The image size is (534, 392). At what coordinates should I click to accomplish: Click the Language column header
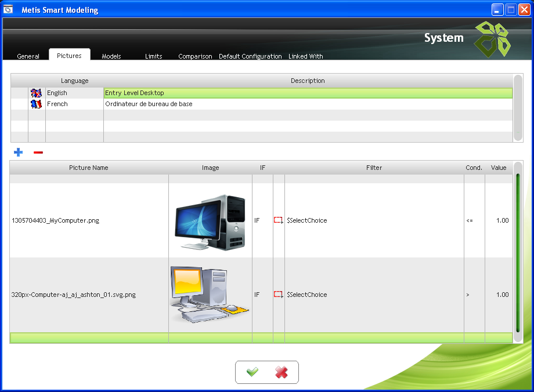point(74,81)
